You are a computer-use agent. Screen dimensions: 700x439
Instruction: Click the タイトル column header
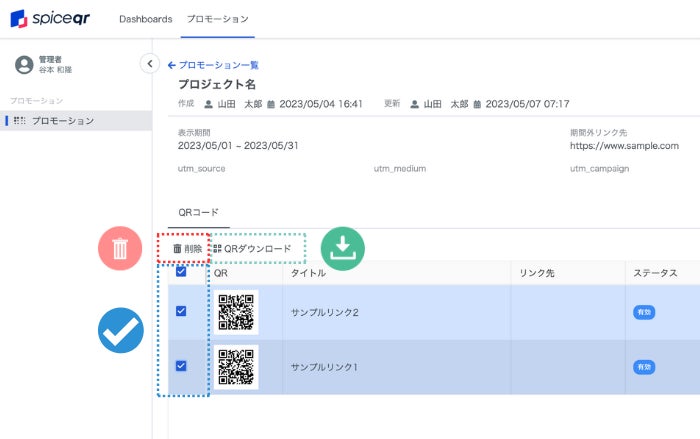pyautogui.click(x=308, y=273)
